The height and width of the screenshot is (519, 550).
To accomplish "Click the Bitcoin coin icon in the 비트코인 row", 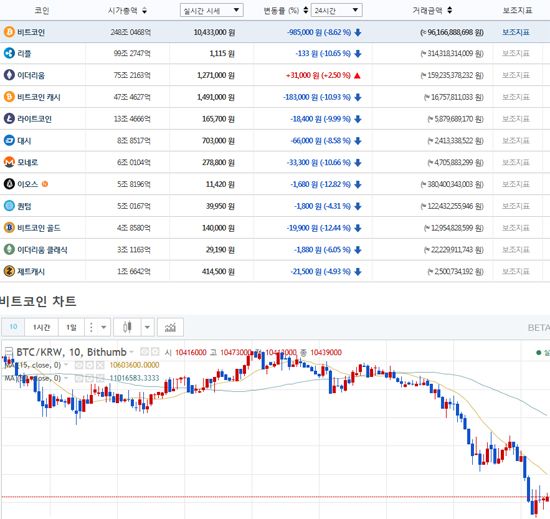I will pos(9,32).
